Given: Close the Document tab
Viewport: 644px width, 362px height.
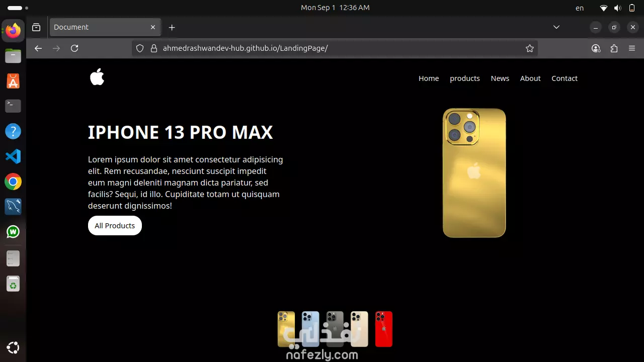Looking at the screenshot, I should click(x=153, y=27).
